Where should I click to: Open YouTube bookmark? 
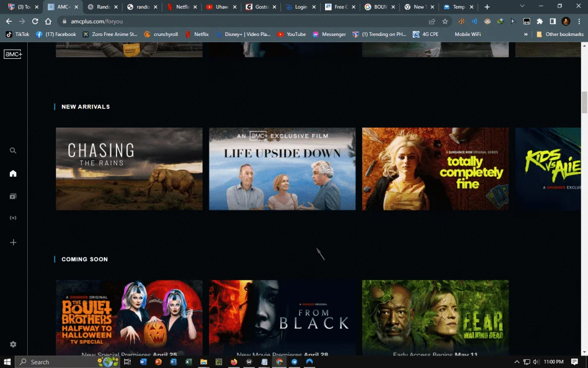click(x=291, y=34)
